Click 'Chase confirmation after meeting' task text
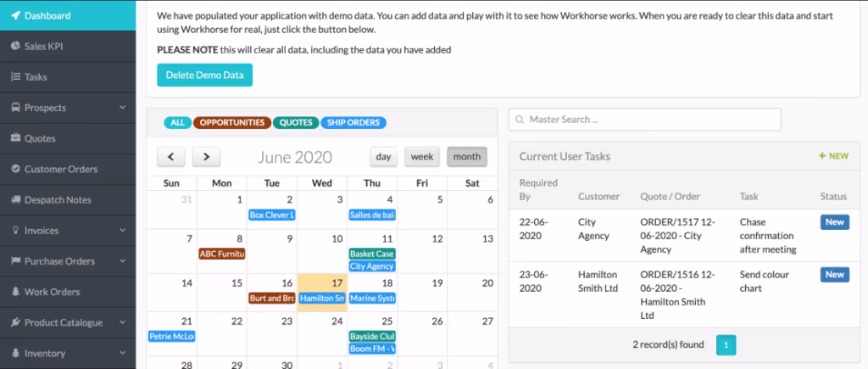This screenshot has height=369, width=868. pyautogui.click(x=768, y=236)
